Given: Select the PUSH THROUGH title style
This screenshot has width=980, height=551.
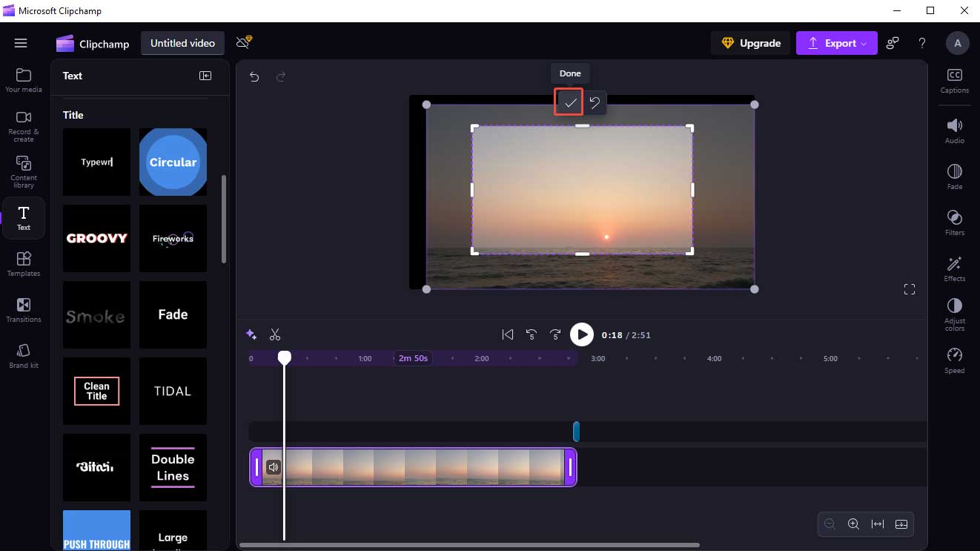Looking at the screenshot, I should [96, 530].
